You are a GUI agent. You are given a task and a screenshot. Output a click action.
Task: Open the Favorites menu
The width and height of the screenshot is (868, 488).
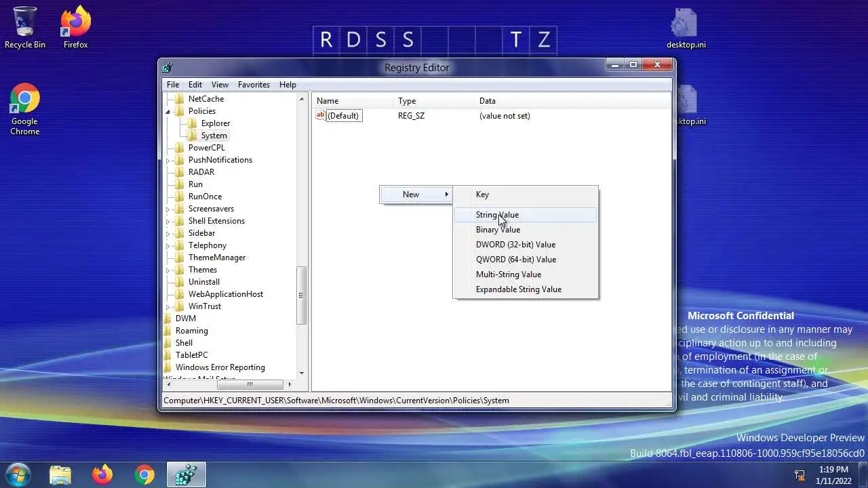[254, 85]
